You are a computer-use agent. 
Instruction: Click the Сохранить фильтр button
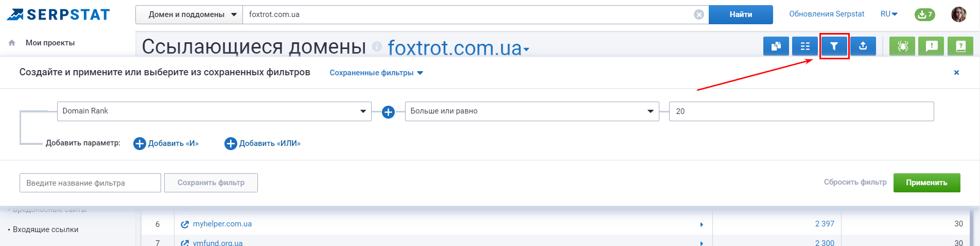tap(211, 183)
